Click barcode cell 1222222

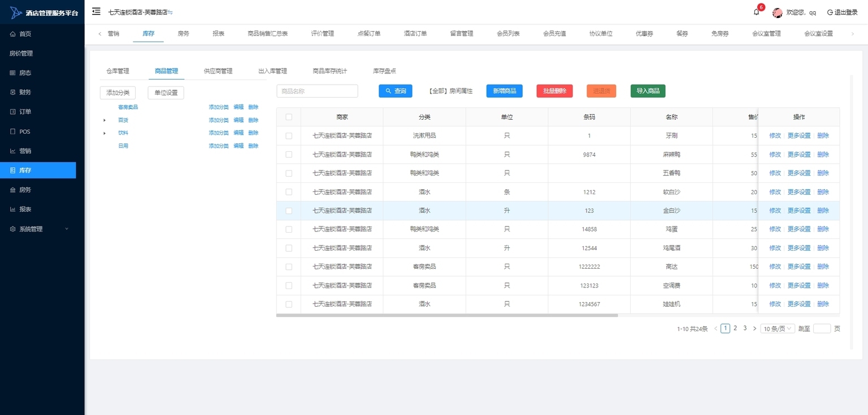point(589,267)
